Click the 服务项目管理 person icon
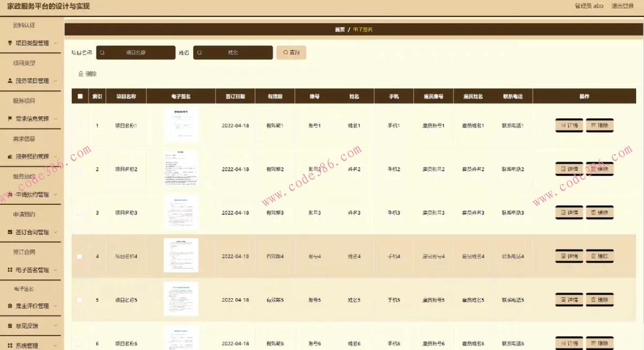644x350 pixels. pos(10,81)
